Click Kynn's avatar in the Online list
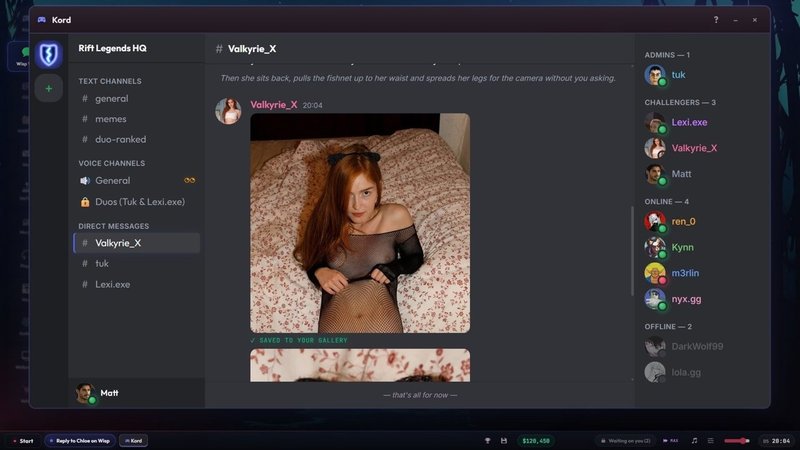 click(655, 247)
